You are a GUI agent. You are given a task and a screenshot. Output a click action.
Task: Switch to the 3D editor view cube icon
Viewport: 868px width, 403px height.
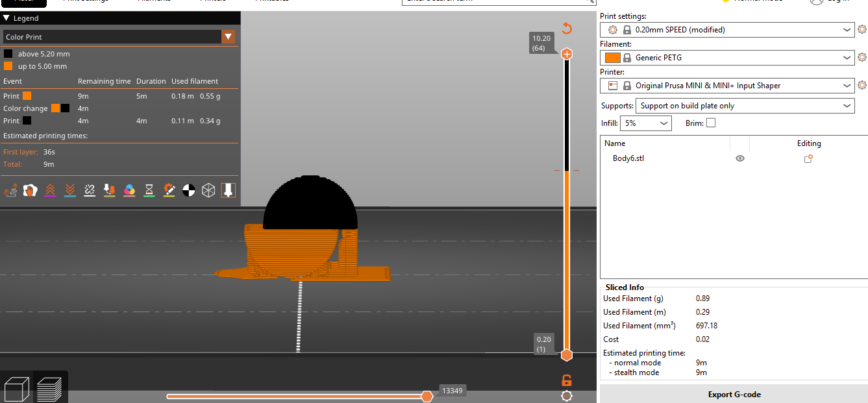pos(16,389)
